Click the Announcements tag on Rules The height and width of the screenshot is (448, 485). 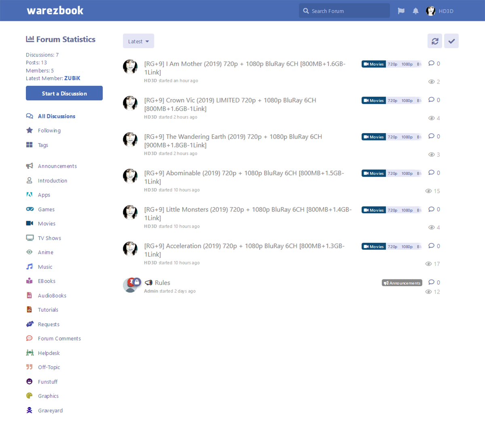[402, 283]
